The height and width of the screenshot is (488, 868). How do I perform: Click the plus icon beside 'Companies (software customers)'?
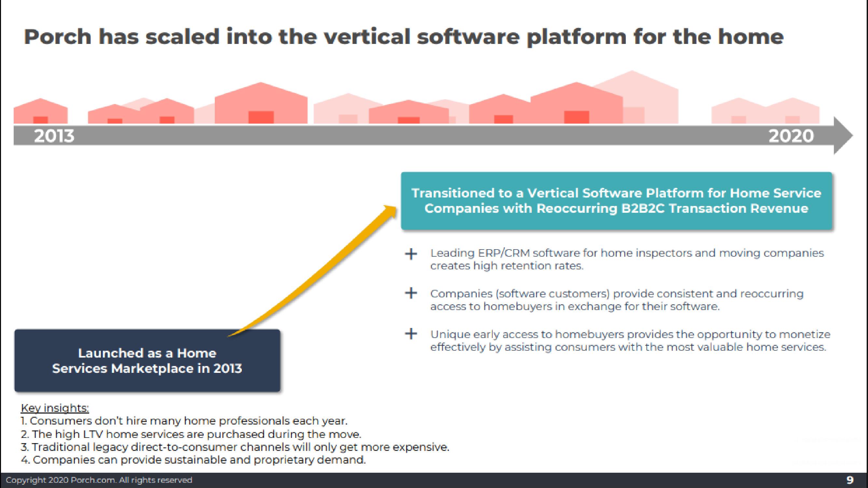point(411,293)
